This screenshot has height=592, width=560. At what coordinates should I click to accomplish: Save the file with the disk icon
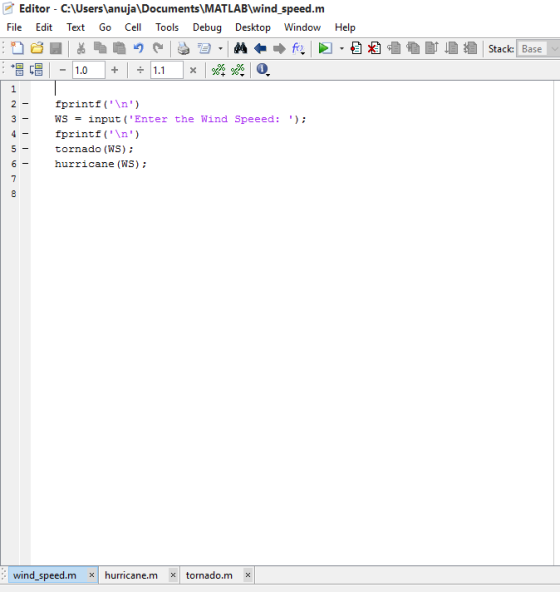point(56,48)
